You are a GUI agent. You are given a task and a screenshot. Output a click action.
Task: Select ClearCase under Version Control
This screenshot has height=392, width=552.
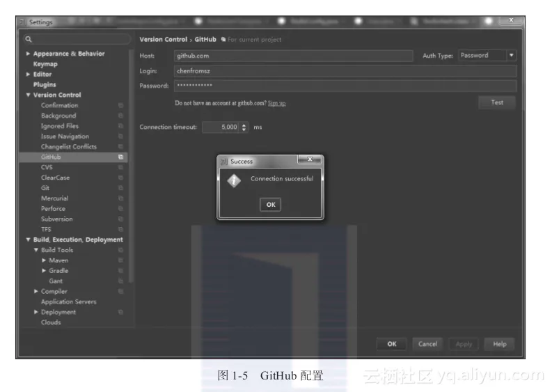coord(55,178)
